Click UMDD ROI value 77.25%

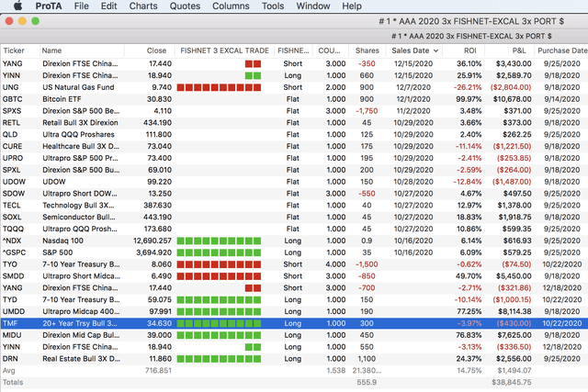469,312
